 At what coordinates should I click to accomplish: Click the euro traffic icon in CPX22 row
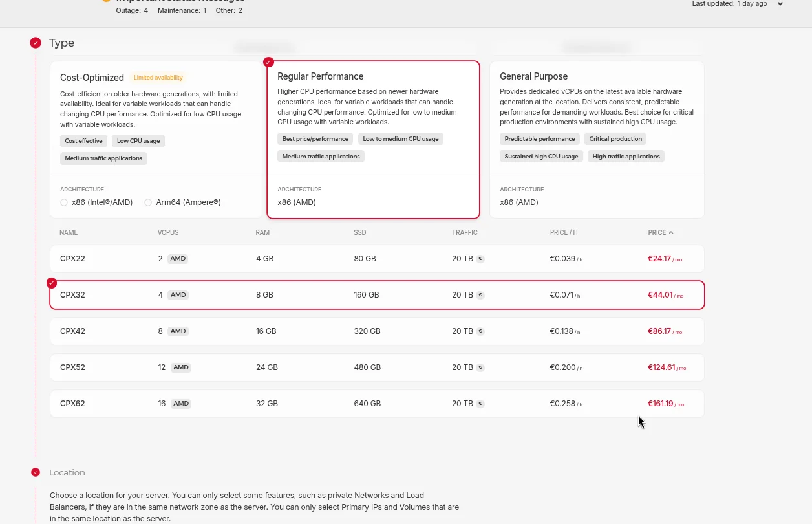pyautogui.click(x=480, y=259)
